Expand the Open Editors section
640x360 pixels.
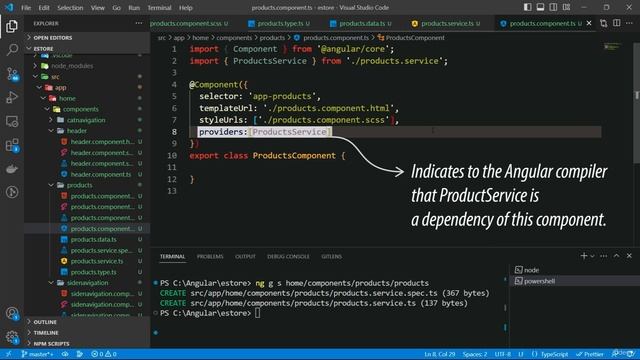pyautogui.click(x=53, y=38)
